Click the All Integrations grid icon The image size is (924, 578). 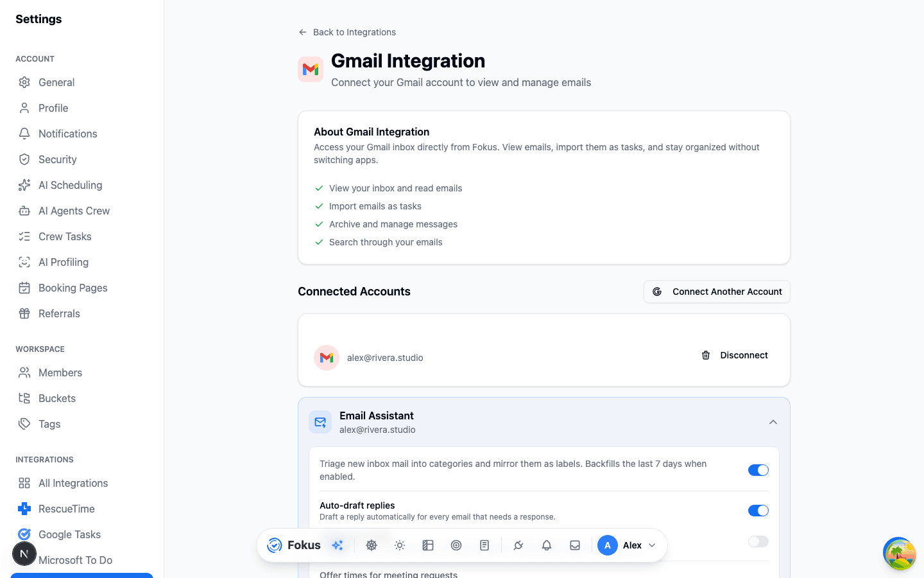(x=24, y=483)
